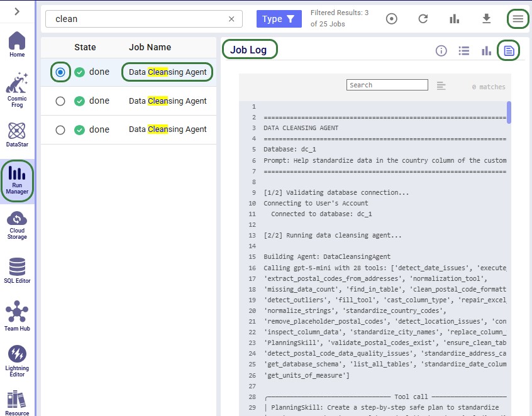Open DataStar module
This screenshot has height=416, width=532.
pyautogui.click(x=17, y=135)
